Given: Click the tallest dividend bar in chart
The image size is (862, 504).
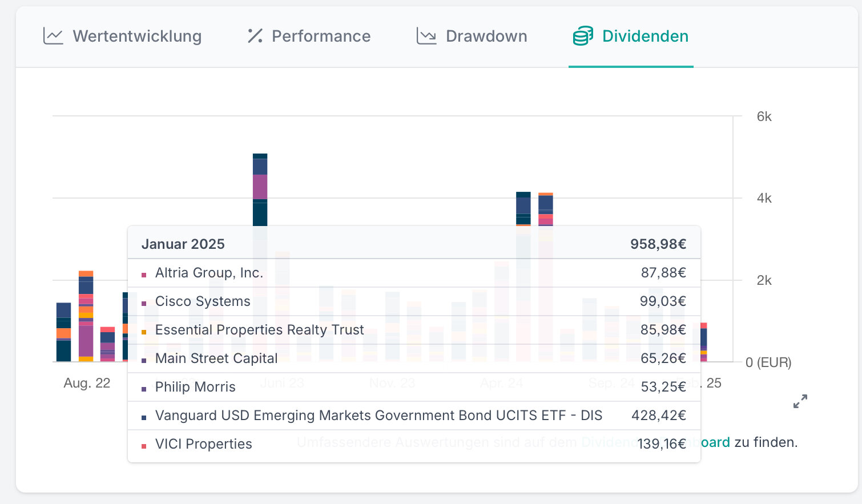Looking at the screenshot, I should tap(260, 188).
